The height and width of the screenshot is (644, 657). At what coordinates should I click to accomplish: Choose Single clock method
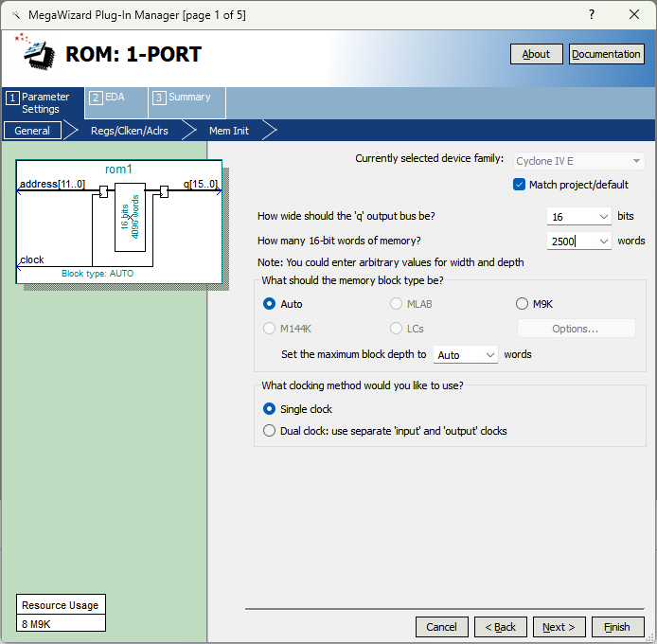pos(269,409)
